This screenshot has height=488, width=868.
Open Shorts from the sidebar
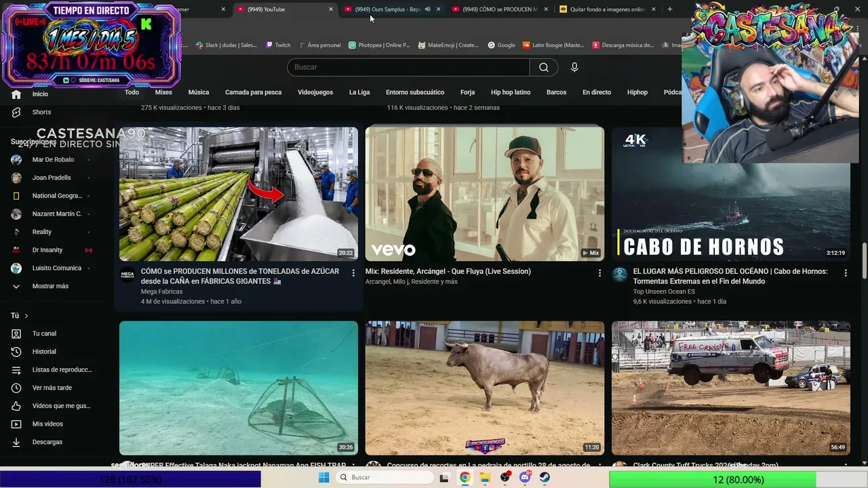41,112
